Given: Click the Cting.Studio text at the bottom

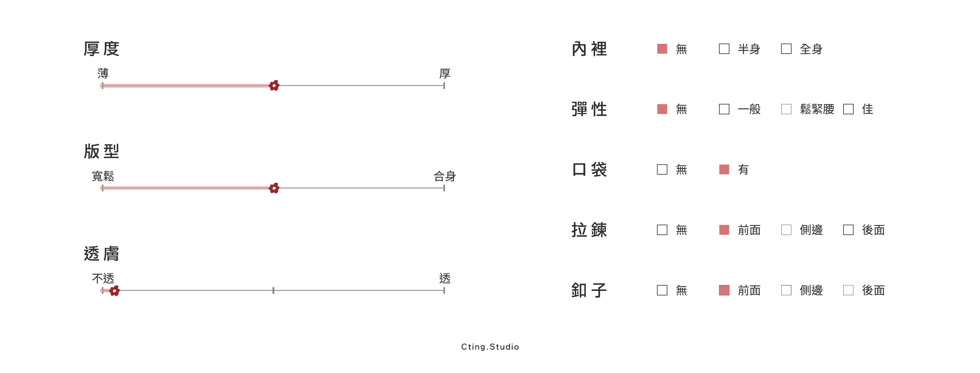Looking at the screenshot, I should click(490, 347).
